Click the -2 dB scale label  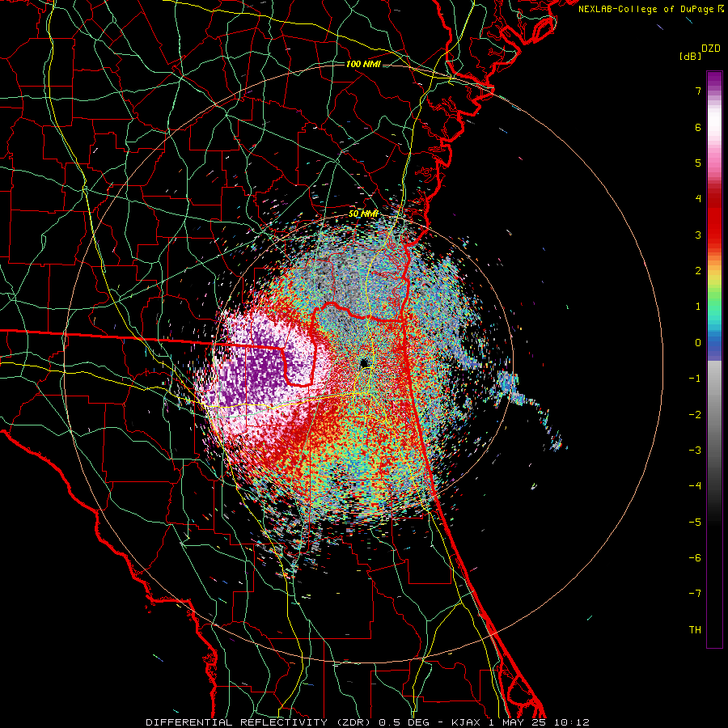point(695,415)
